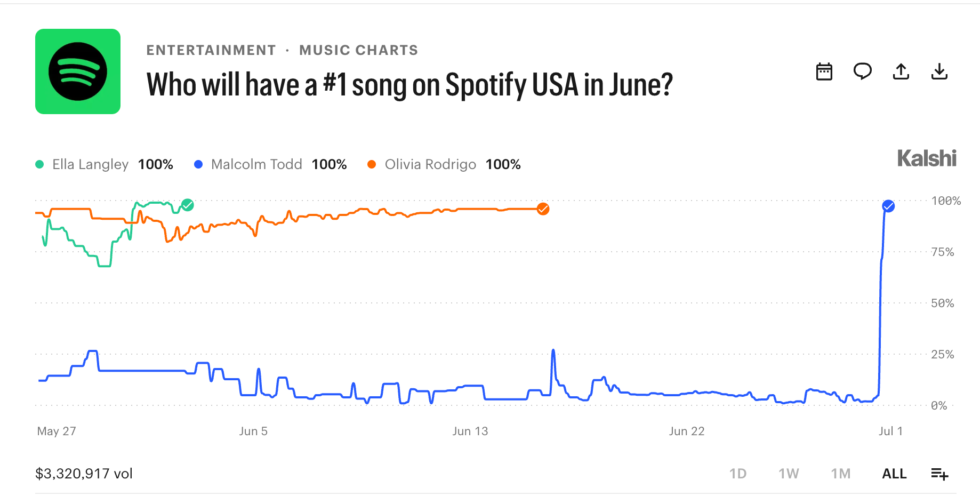Click green checkmark marker on Ella Langley line

(x=188, y=205)
